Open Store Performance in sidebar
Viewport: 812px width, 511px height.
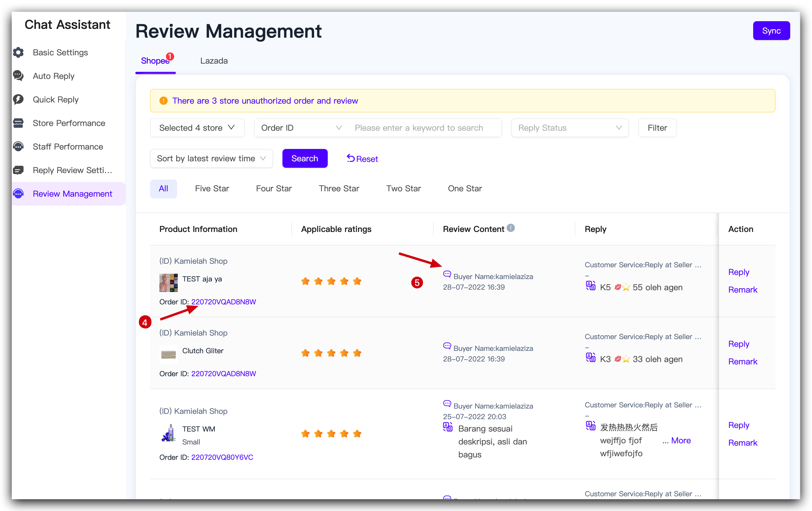coord(69,123)
